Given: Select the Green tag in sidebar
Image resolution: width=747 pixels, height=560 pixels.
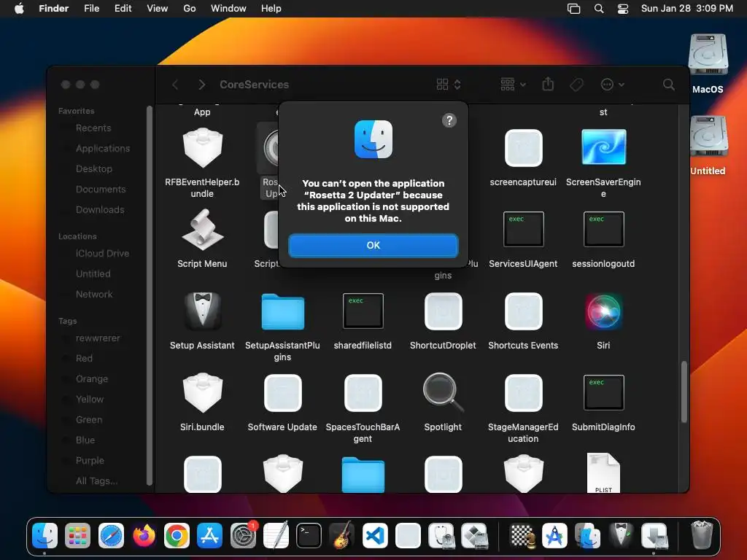Looking at the screenshot, I should pyautogui.click(x=88, y=420).
